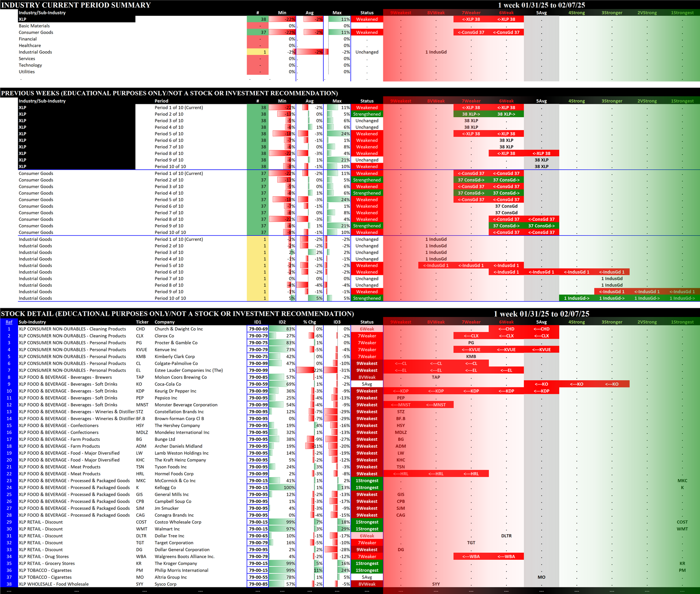This screenshot has height=594, width=700.
Task: Click the '1 IndusGd' cell in top summary
Action: 436,52
